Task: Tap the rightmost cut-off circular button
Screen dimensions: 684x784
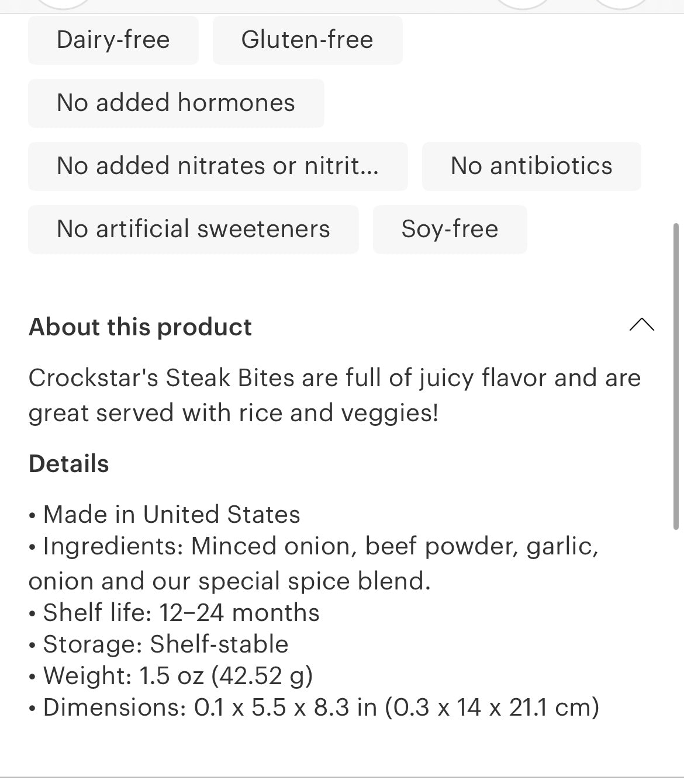Action: tap(621, 5)
